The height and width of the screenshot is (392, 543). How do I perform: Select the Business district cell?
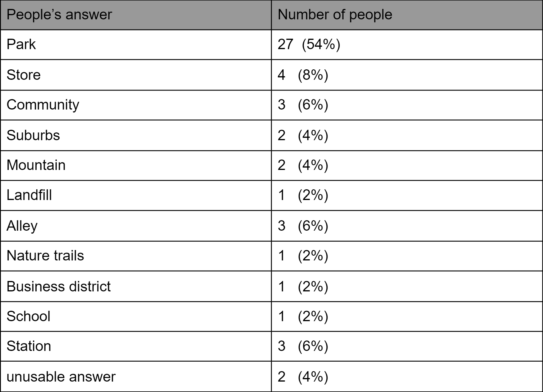[58, 286]
